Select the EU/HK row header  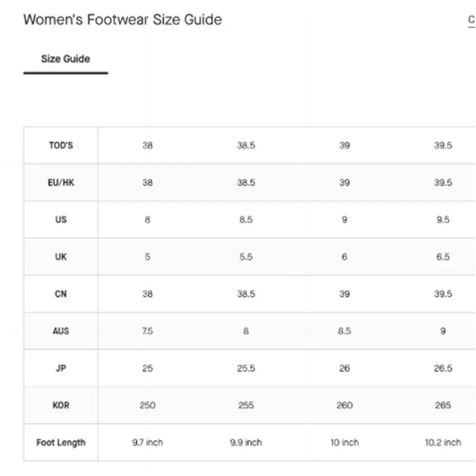[x=61, y=182]
